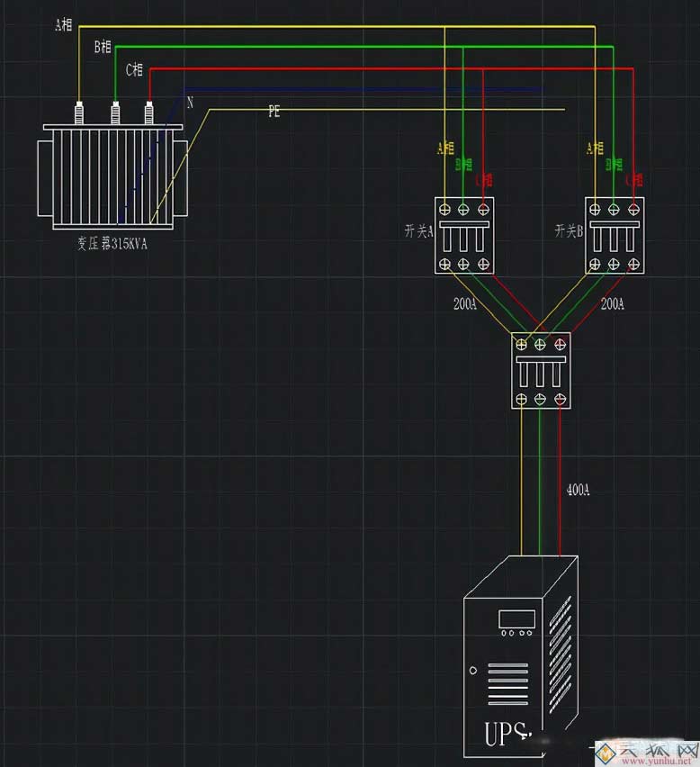
Task: Click switch B's top yellow-wire input terminal
Action: 595,210
